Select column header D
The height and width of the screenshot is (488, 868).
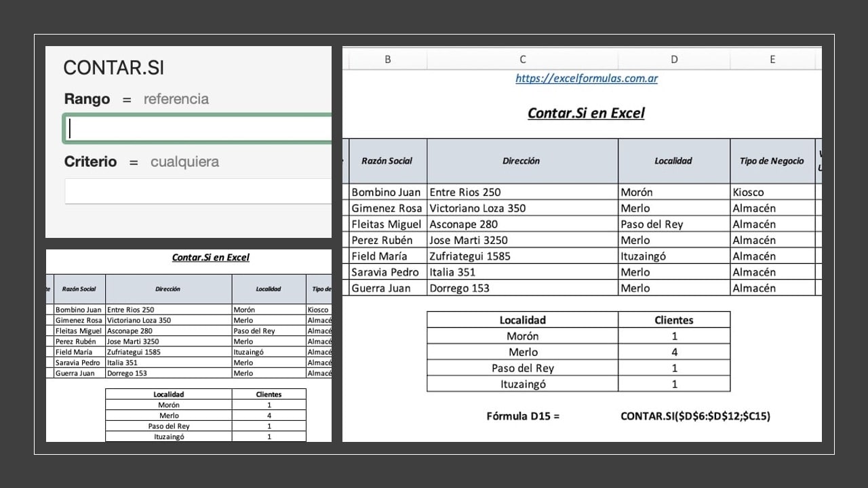tap(674, 59)
